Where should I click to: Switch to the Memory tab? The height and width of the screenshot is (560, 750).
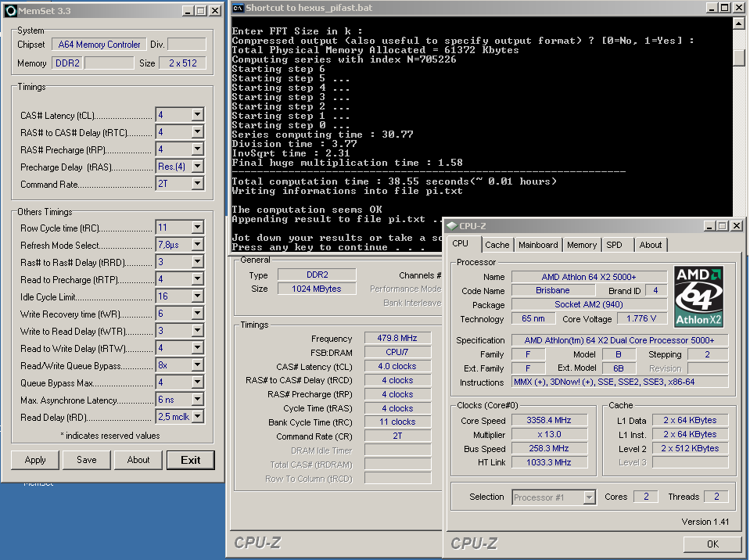tap(582, 245)
